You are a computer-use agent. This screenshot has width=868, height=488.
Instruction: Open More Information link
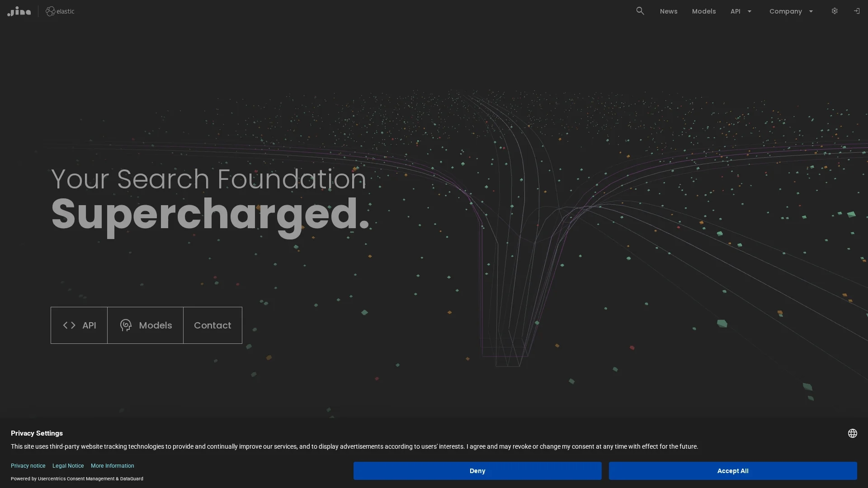pyautogui.click(x=113, y=466)
